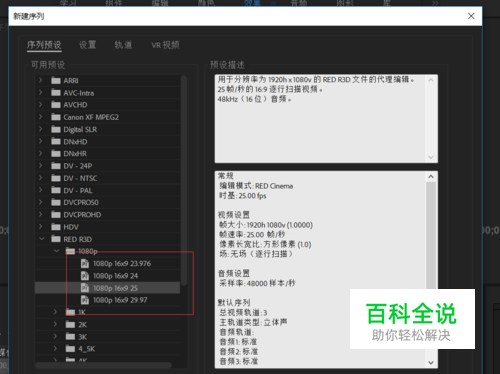
Task: Click the ARRI folder icon
Action: click(x=56, y=81)
